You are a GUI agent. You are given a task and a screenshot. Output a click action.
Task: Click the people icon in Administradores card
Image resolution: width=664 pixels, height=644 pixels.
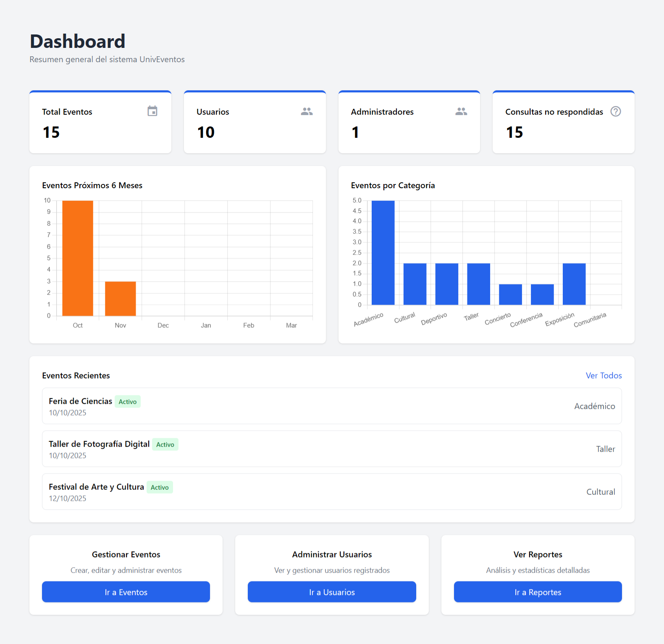(x=461, y=111)
